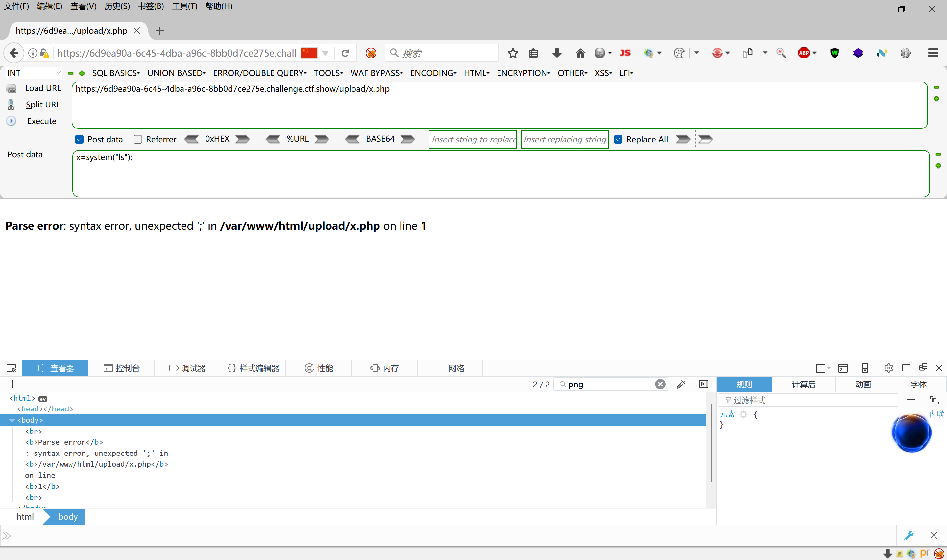Click the Load URL button
The image size is (947, 560).
click(x=43, y=88)
